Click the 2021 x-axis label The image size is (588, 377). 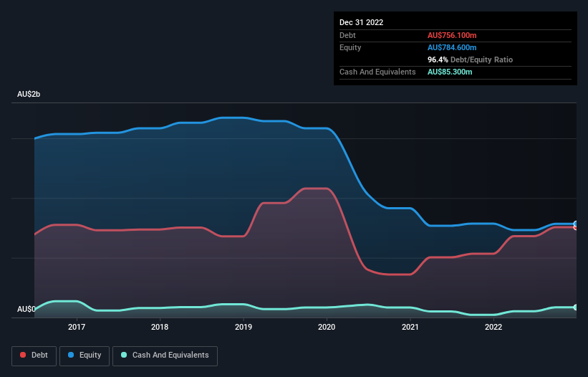(410, 327)
